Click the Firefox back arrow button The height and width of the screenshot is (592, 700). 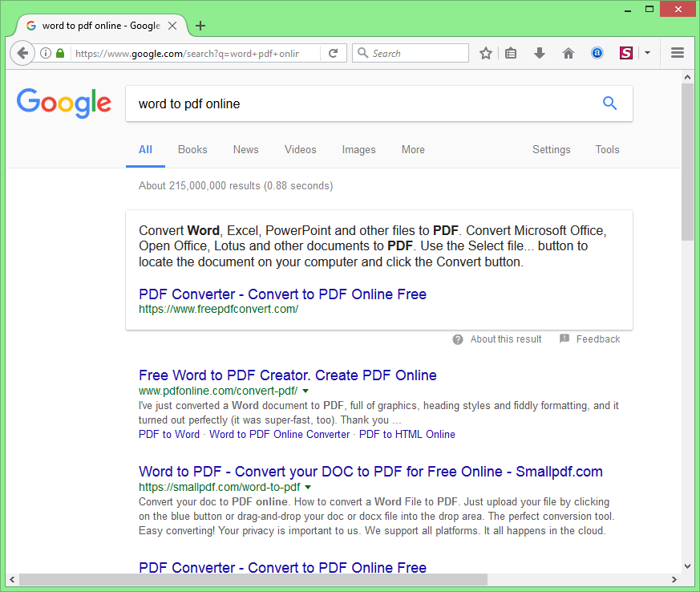[22, 54]
